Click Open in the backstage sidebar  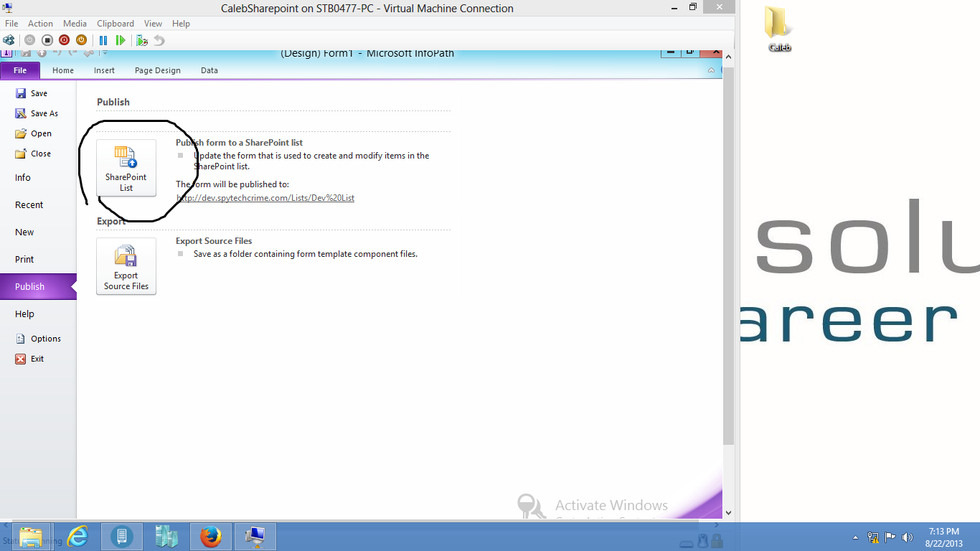tap(34, 133)
